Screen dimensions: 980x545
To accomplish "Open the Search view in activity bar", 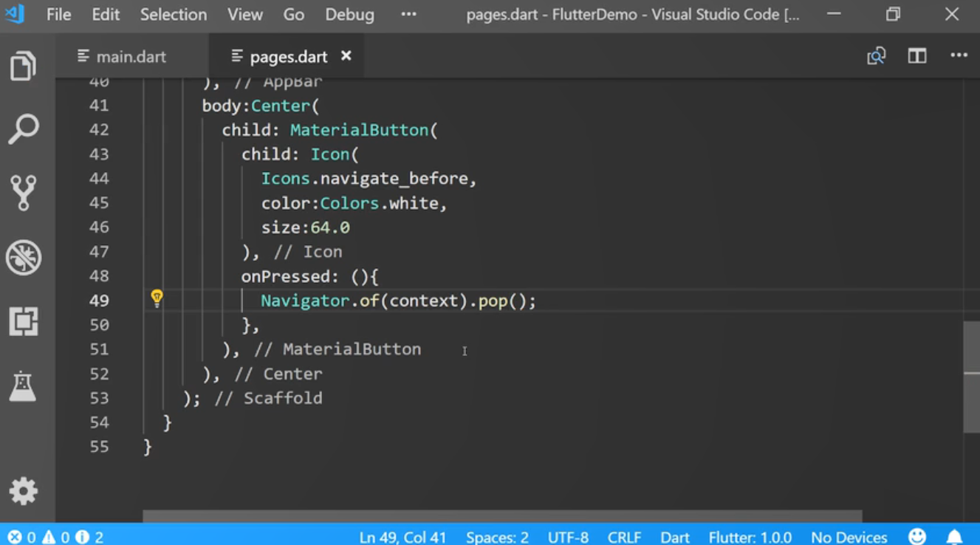I will [x=23, y=129].
